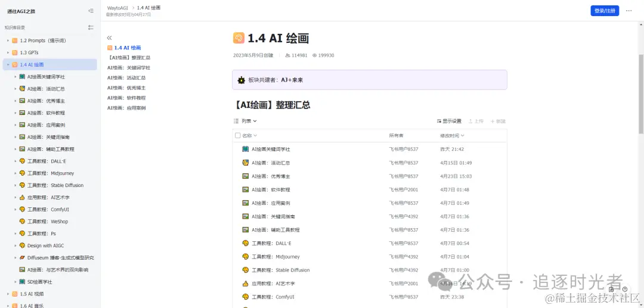Click the page vertical scrollbar
Screen dimensions: 644x308
pos(640,94)
